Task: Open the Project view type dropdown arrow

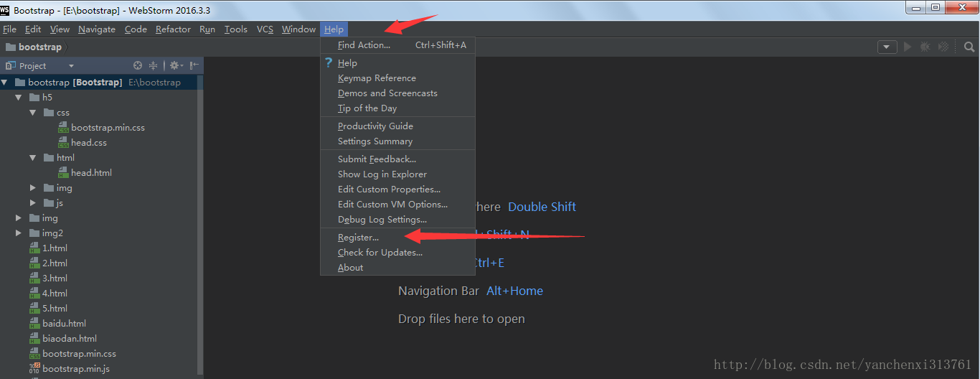Action: [x=71, y=66]
